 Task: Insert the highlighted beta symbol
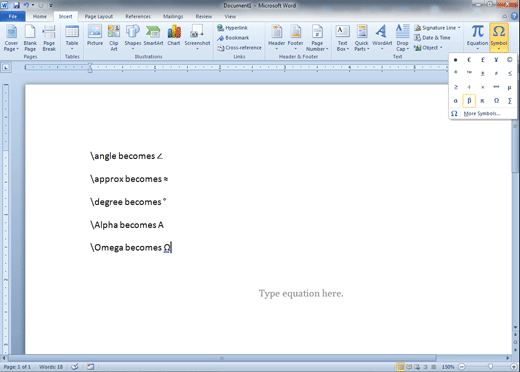pos(469,101)
